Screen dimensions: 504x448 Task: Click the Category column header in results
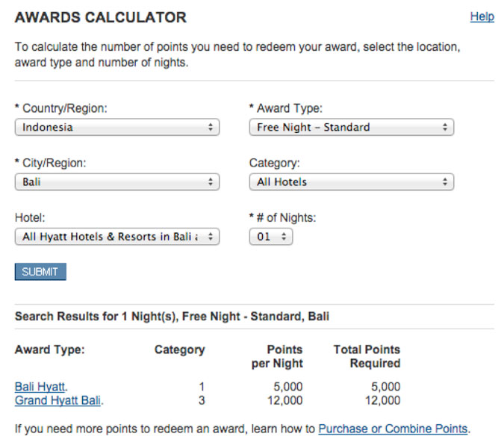click(x=179, y=349)
